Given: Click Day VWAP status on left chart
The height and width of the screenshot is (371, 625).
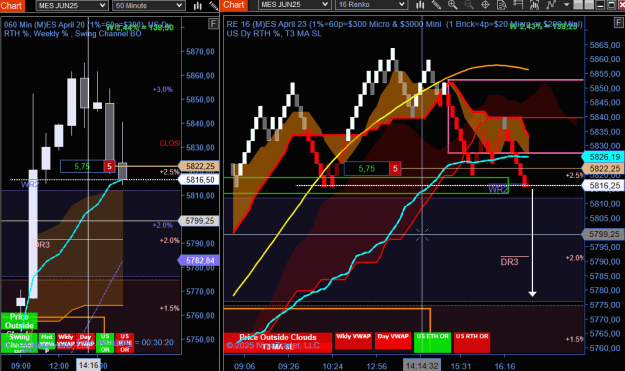Looking at the screenshot, I should 86,342.
